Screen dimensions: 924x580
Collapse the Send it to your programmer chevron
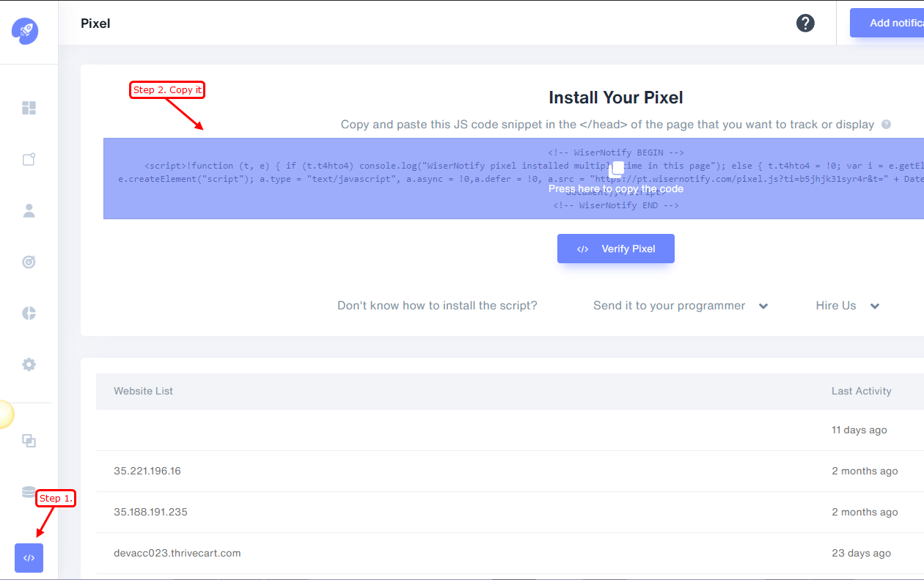pos(763,306)
